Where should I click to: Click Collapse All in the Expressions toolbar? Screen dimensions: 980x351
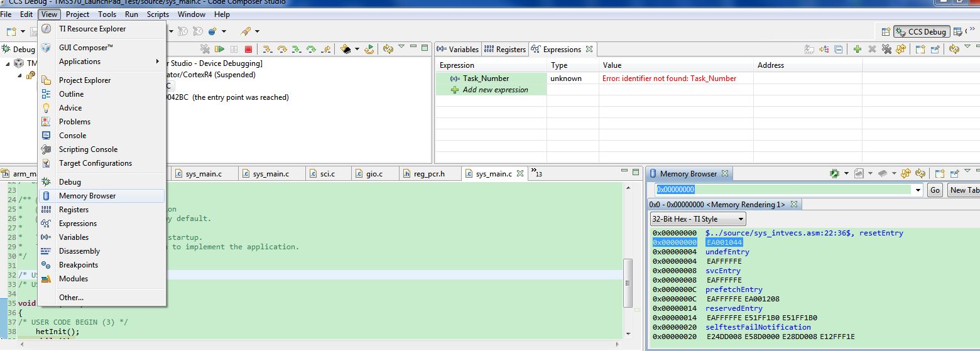click(839, 49)
